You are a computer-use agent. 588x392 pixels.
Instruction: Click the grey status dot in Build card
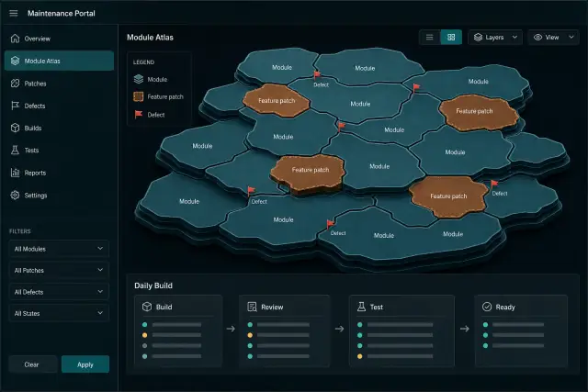pyautogui.click(x=145, y=345)
